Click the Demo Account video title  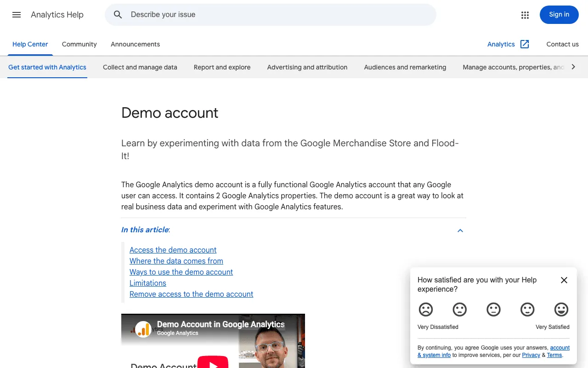(x=221, y=324)
